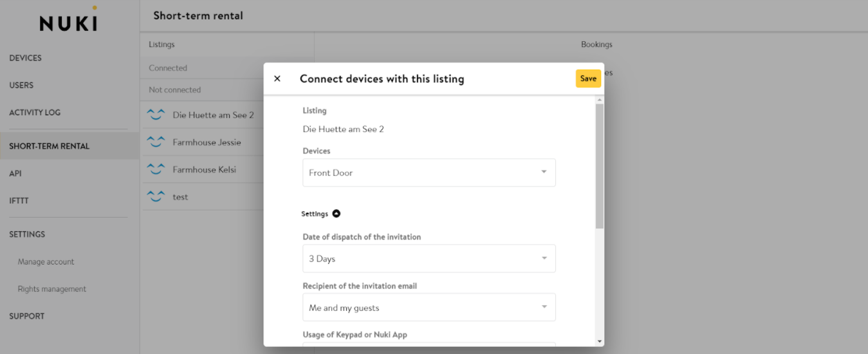This screenshot has width=868, height=354.
Task: Close the connect devices dialog
Action: click(277, 79)
